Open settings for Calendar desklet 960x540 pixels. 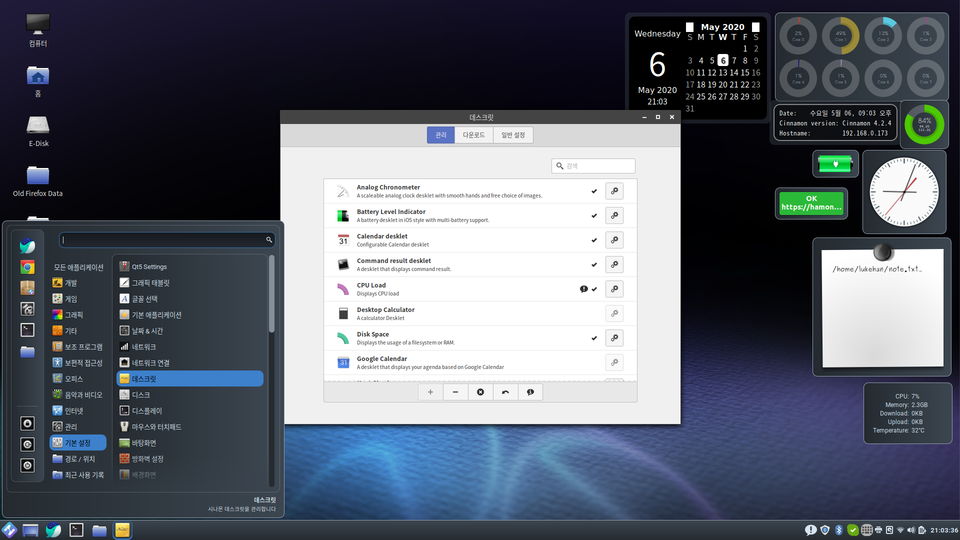[614, 240]
